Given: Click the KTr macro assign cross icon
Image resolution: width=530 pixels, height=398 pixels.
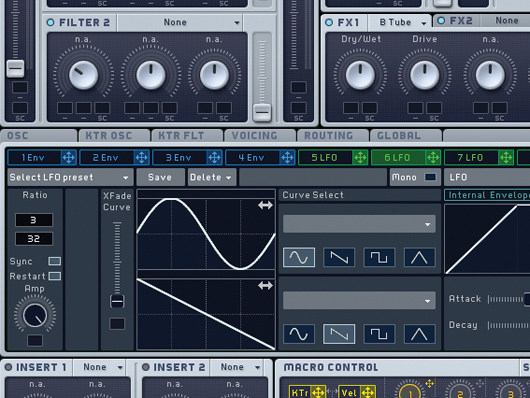Looking at the screenshot, I should click(318, 392).
